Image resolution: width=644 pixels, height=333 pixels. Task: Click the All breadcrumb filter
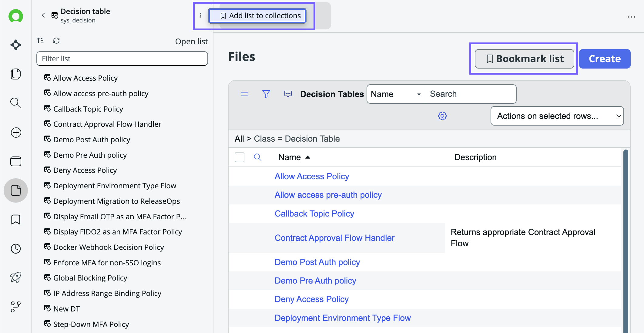[239, 139]
